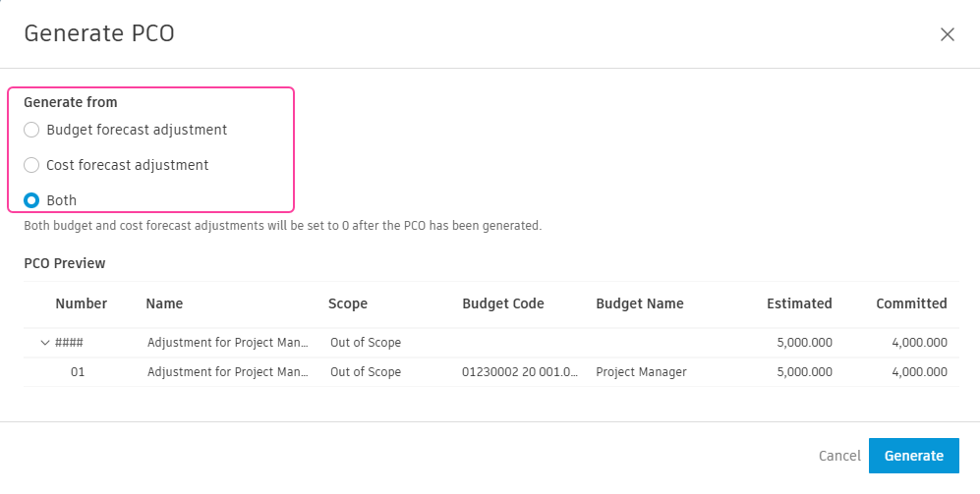Click the Generate button

tap(913, 456)
